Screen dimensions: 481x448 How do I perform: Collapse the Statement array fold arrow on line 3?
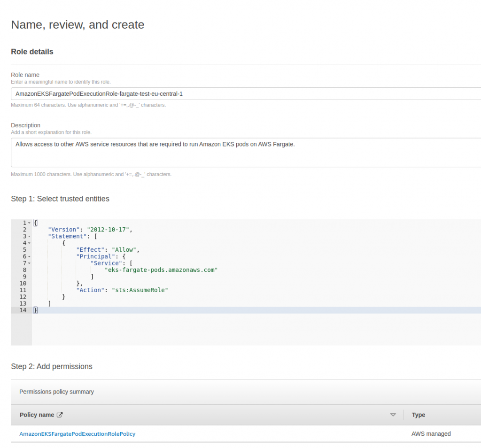click(29, 236)
